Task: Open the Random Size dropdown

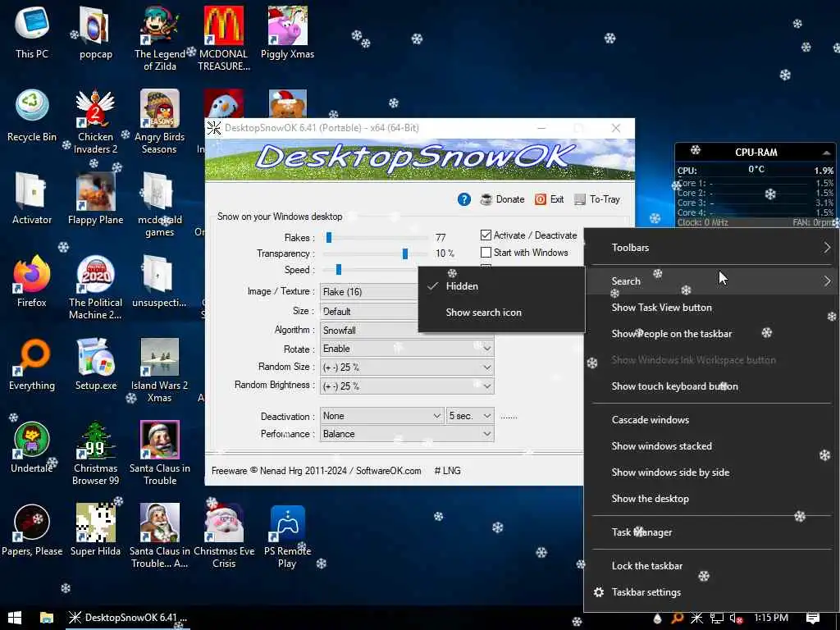Action: (407, 367)
